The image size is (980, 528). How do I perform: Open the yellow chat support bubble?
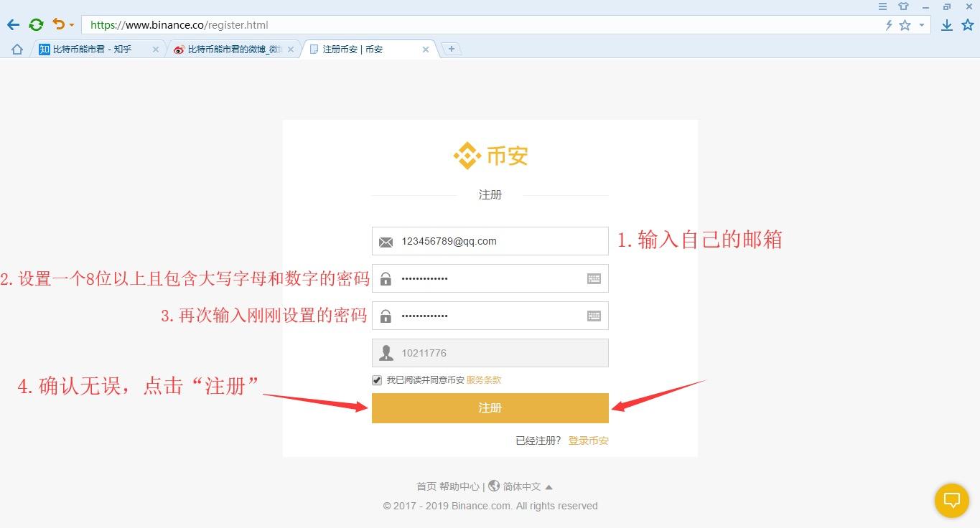[952, 500]
